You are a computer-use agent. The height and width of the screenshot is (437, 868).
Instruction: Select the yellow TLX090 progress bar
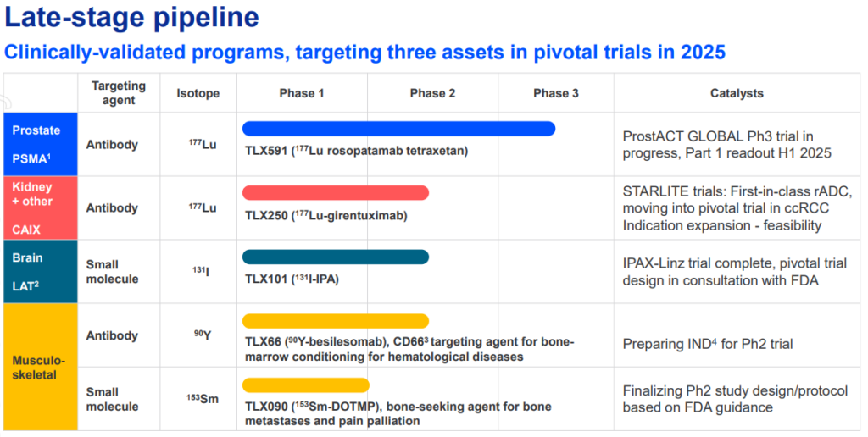[305, 385]
